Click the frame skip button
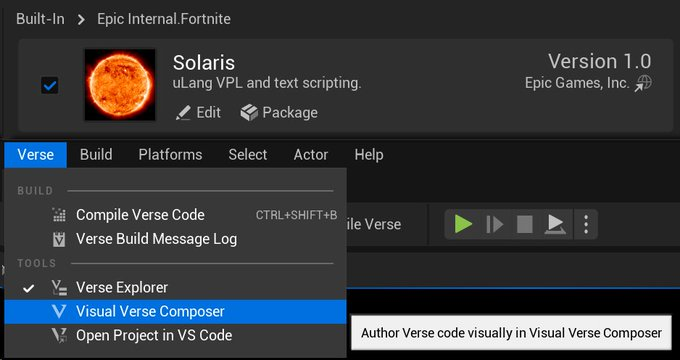680x360 pixels. [x=494, y=224]
